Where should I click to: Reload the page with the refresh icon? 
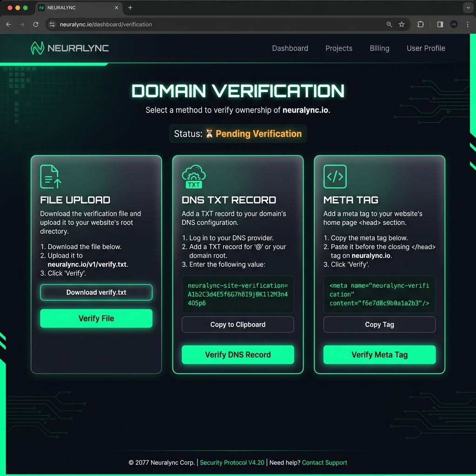36,24
